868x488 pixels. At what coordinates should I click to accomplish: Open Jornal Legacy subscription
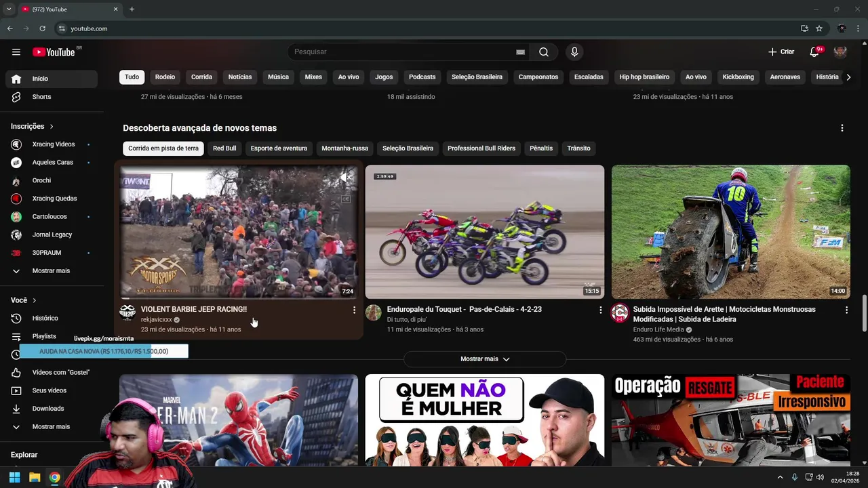coord(52,235)
